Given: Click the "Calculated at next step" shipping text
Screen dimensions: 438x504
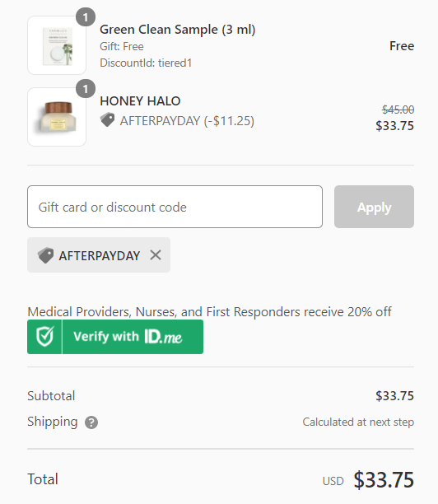Looking at the screenshot, I should (358, 422).
